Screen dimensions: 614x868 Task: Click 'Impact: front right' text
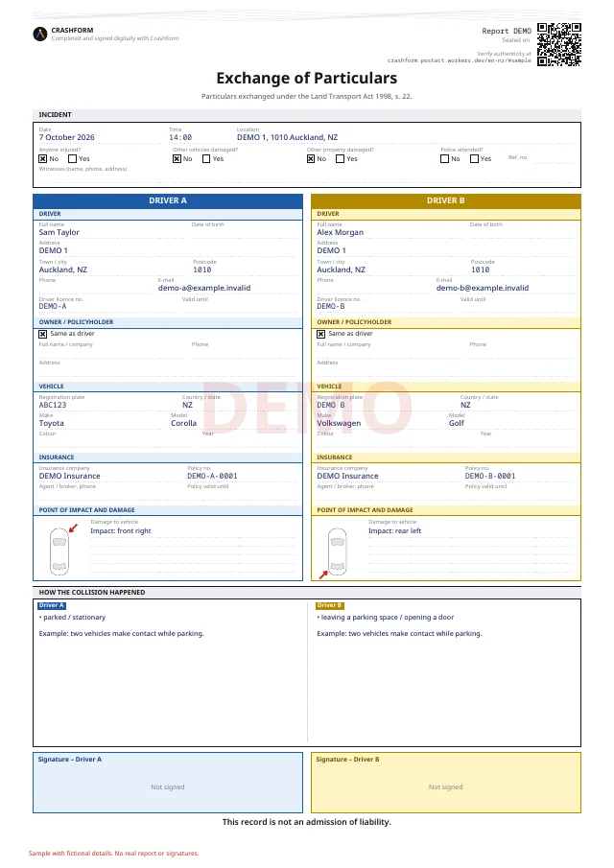click(121, 531)
